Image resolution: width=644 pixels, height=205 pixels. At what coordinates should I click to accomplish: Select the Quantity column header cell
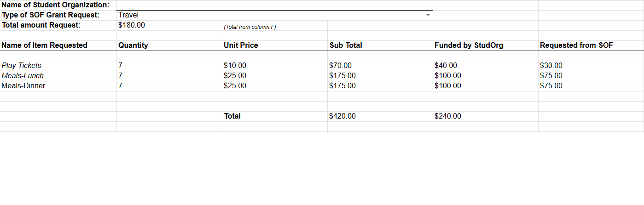tap(169, 46)
